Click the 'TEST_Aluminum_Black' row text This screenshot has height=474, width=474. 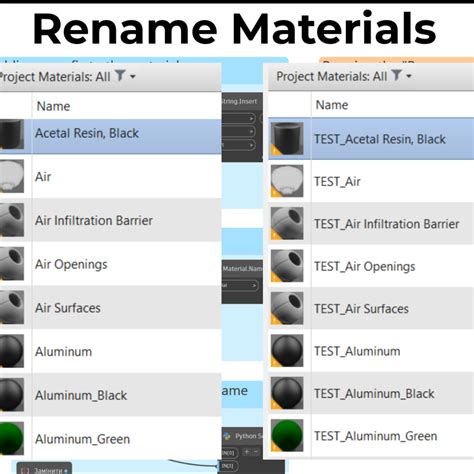click(x=374, y=394)
